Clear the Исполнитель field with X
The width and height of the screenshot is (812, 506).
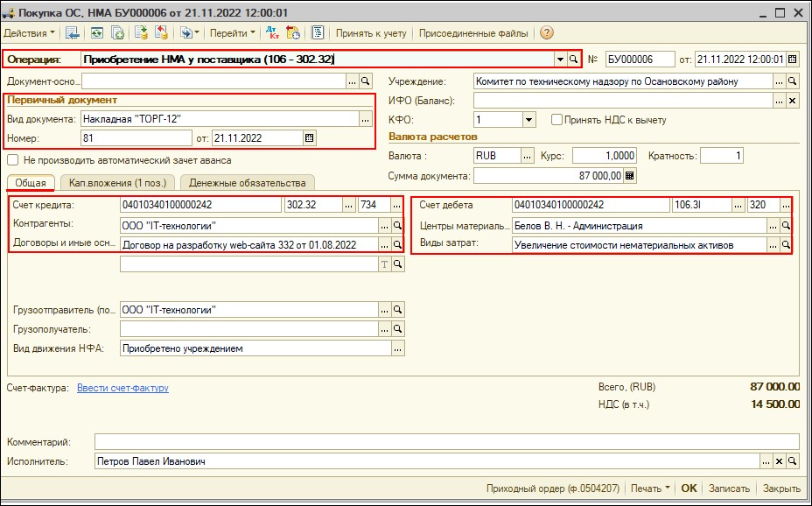[779, 461]
